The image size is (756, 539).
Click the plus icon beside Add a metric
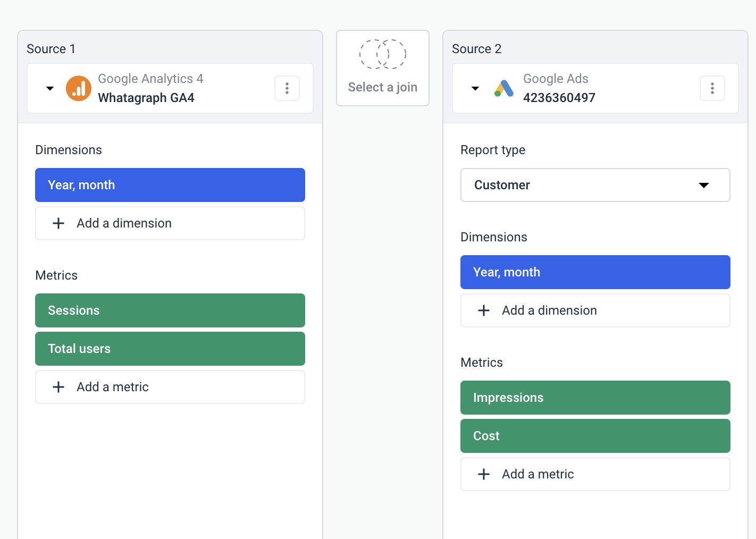[x=58, y=387]
